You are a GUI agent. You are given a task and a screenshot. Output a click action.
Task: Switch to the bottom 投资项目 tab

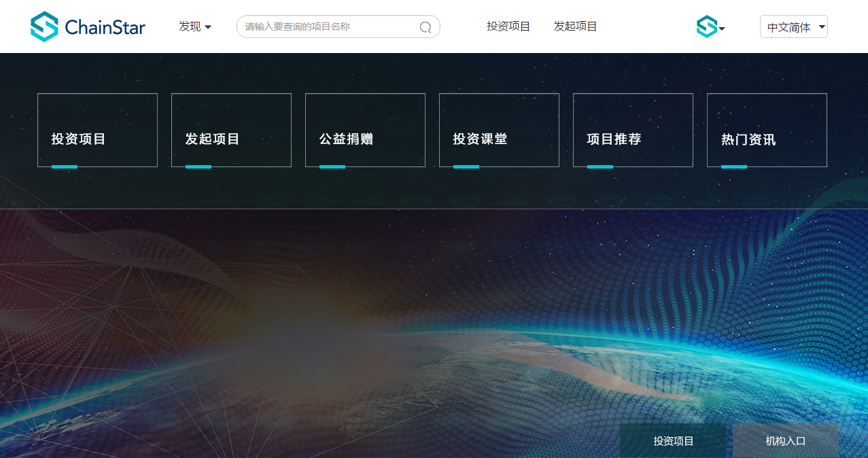[x=673, y=441]
